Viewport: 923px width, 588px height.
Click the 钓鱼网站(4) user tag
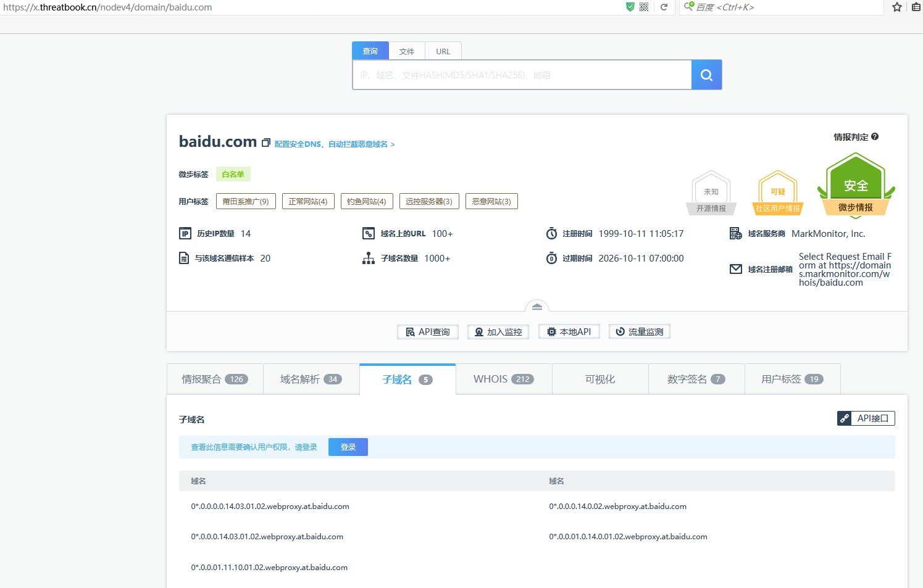tap(367, 201)
